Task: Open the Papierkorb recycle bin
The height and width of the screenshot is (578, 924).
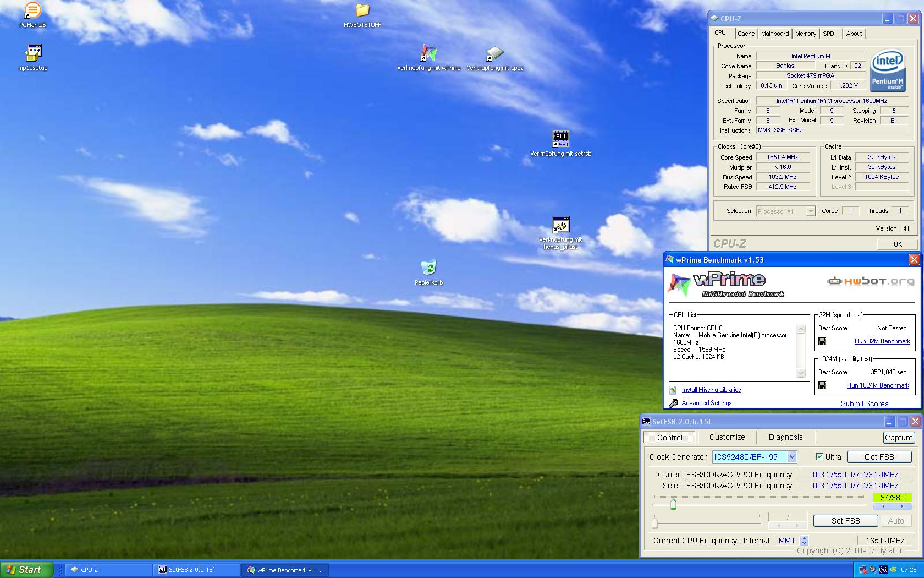Action: pyautogui.click(x=428, y=272)
